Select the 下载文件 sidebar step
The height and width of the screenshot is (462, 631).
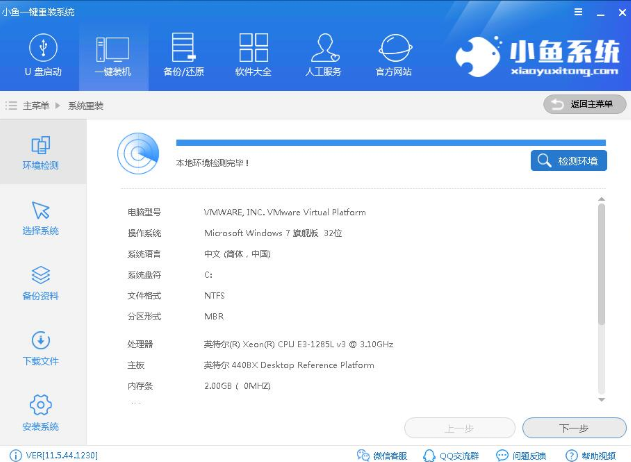click(41, 349)
